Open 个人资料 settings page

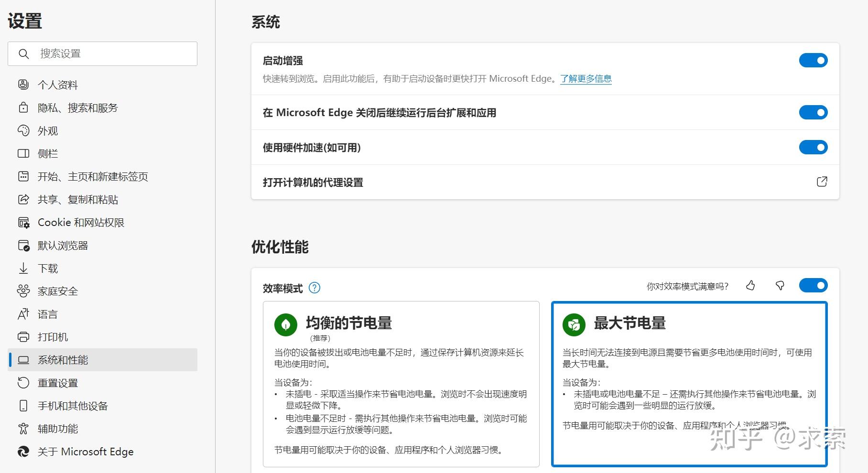coord(103,85)
